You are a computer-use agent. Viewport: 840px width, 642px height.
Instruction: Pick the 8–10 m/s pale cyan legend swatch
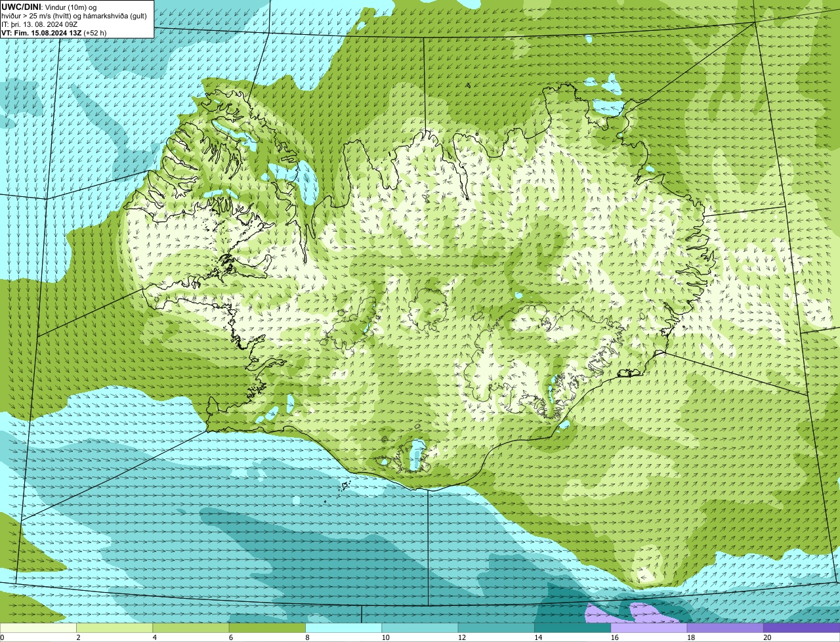344,628
